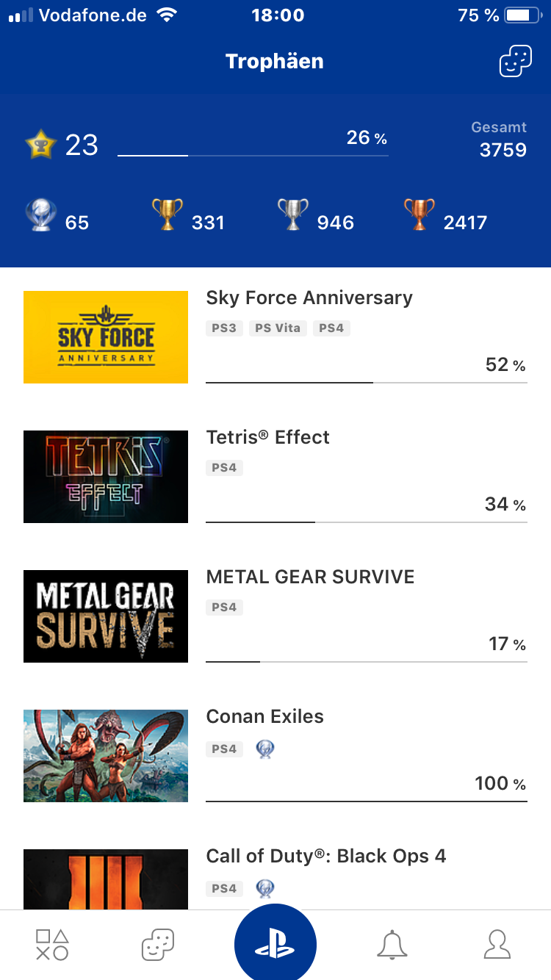Tap the gold trophy icon showing 331
Image resolution: width=551 pixels, height=980 pixels.
pos(167,215)
